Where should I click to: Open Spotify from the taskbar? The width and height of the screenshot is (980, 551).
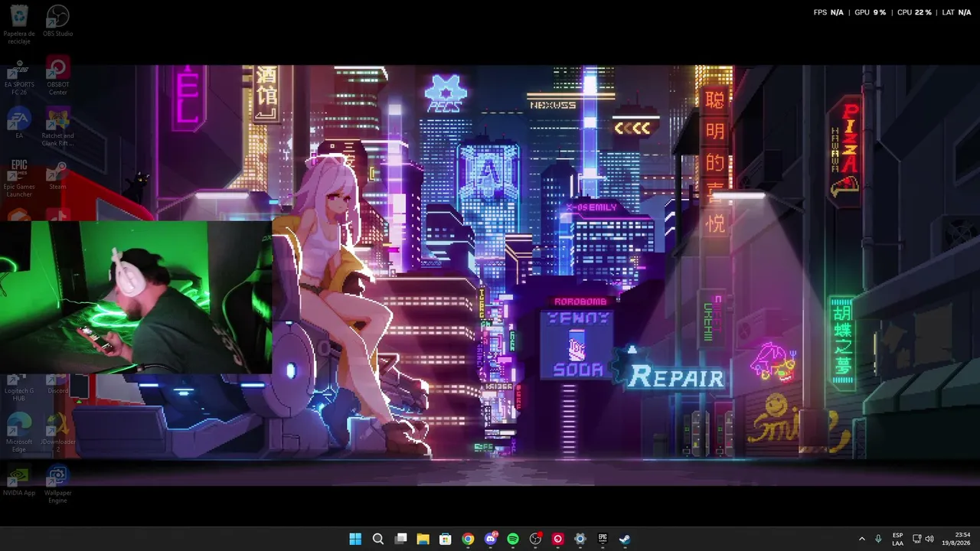[513, 539]
